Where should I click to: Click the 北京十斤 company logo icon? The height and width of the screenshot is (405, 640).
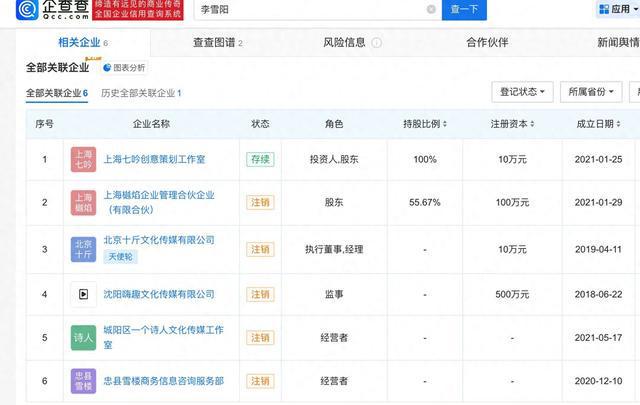click(x=84, y=248)
